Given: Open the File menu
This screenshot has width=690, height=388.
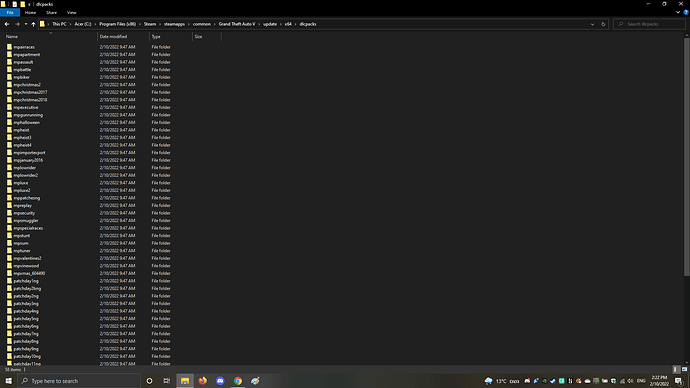Looking at the screenshot, I should click(10, 13).
